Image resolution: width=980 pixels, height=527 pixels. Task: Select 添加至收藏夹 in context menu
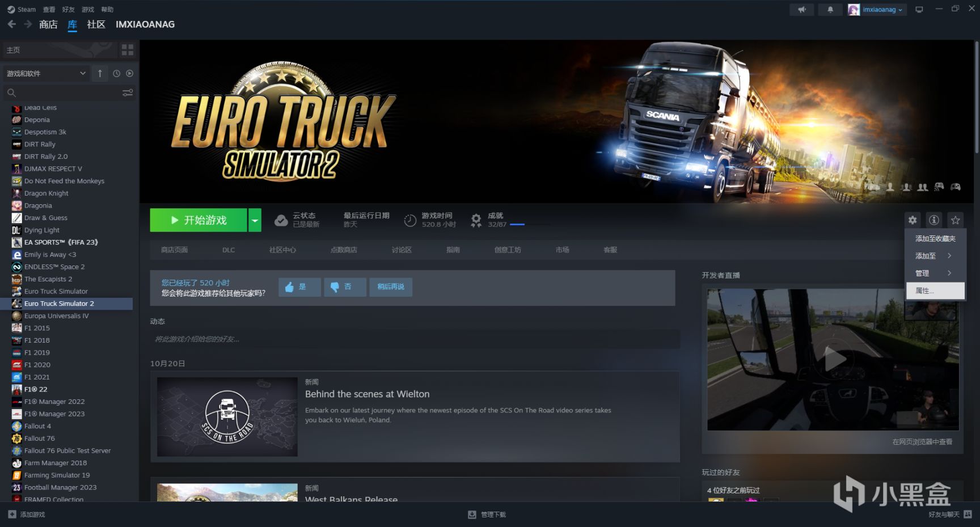click(x=935, y=239)
